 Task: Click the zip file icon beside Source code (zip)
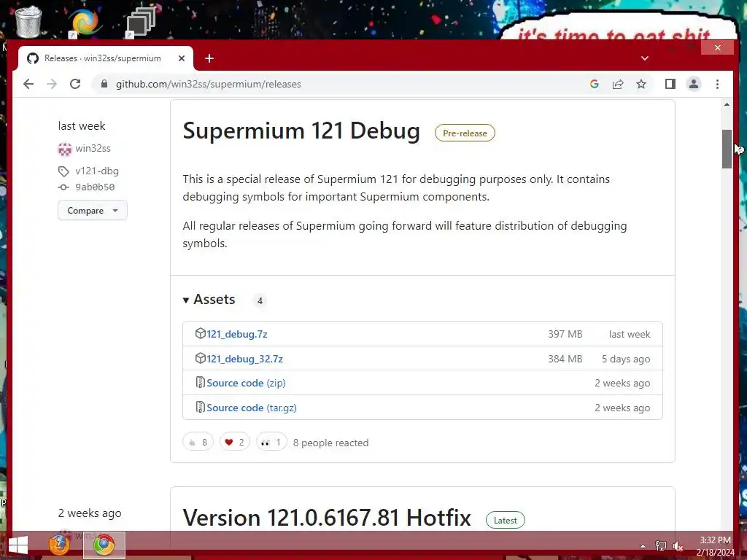(x=200, y=382)
